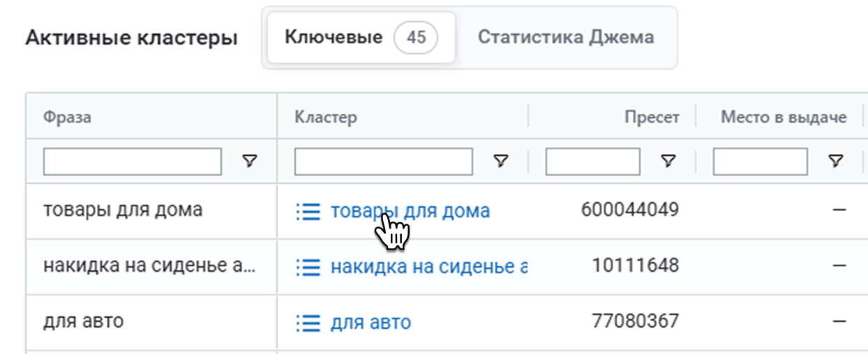
Task: Click filter funnel in Место в выдаче column
Action: (835, 162)
